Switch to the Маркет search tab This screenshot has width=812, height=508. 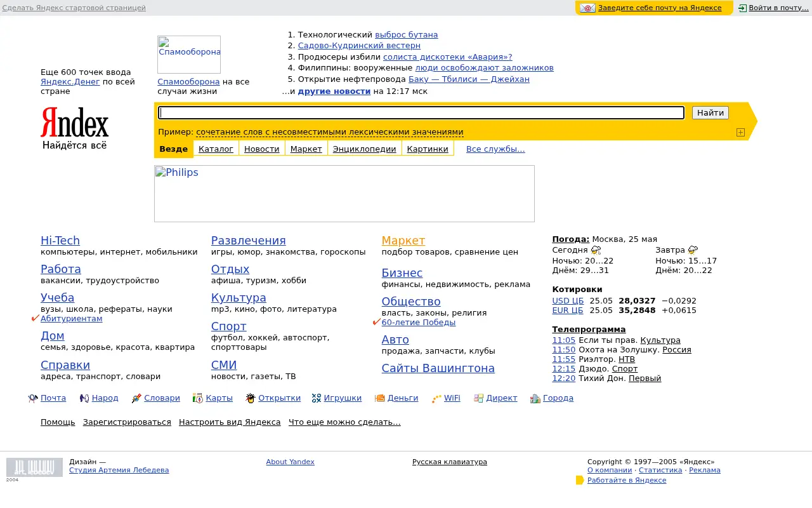coord(306,149)
